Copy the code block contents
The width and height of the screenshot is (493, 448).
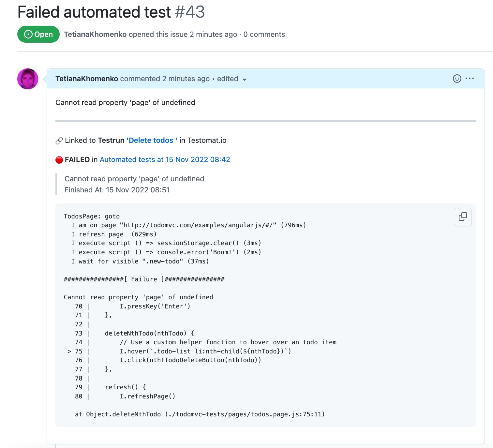tap(463, 217)
